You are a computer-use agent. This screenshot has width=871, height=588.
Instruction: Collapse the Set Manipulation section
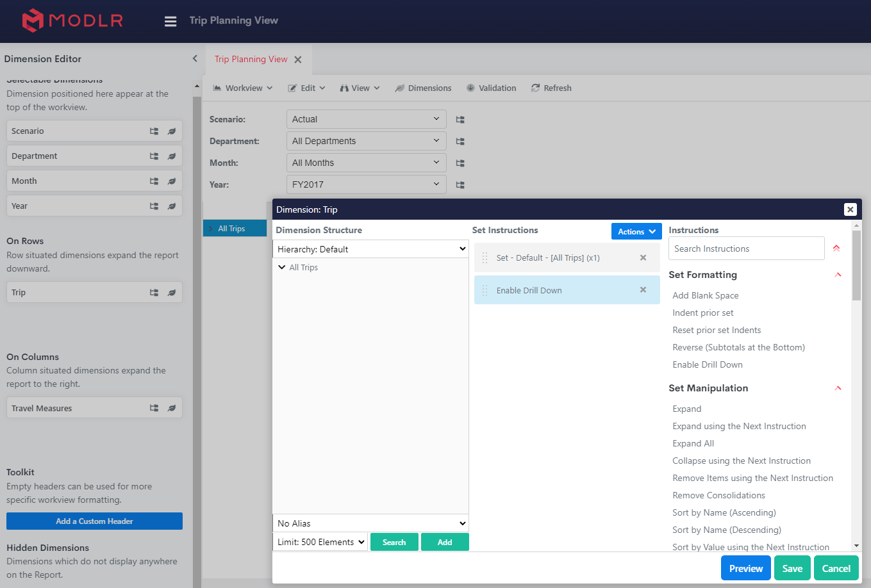(x=838, y=388)
